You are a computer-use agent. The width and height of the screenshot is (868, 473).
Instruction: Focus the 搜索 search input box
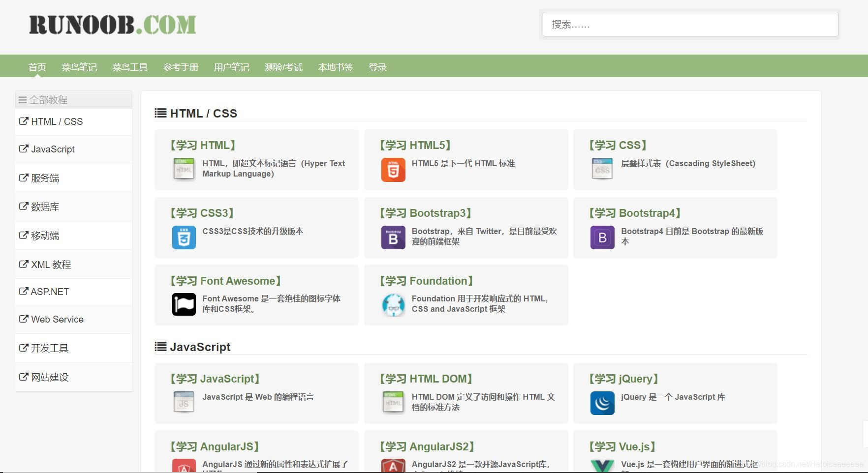[690, 24]
